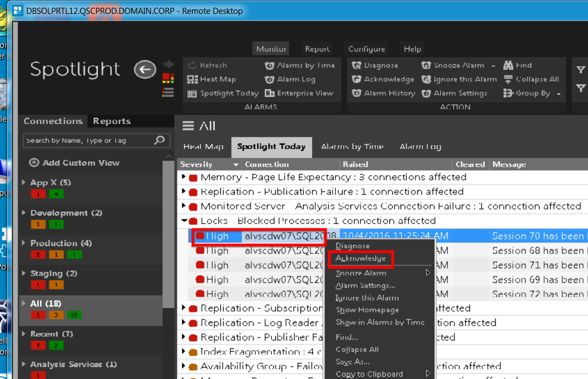Expand the App X (5) group
The width and height of the screenshot is (588, 379).
click(23, 182)
